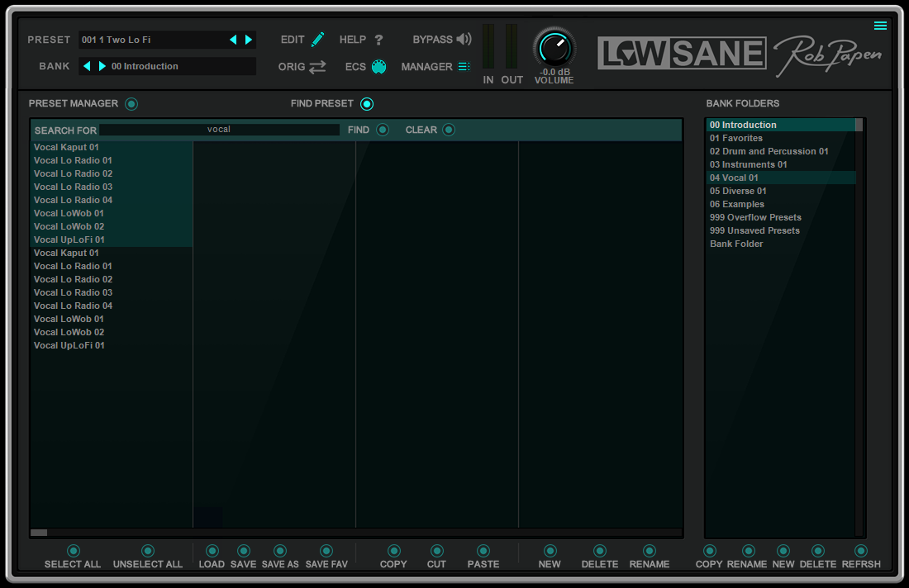
Task: Click the bank folders vertical scrollbar thumb
Action: pos(859,126)
